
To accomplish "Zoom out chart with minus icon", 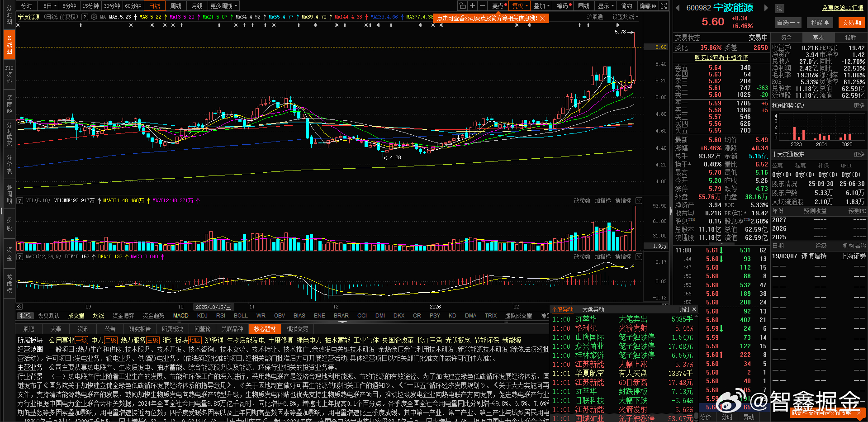I will tap(482, 6).
